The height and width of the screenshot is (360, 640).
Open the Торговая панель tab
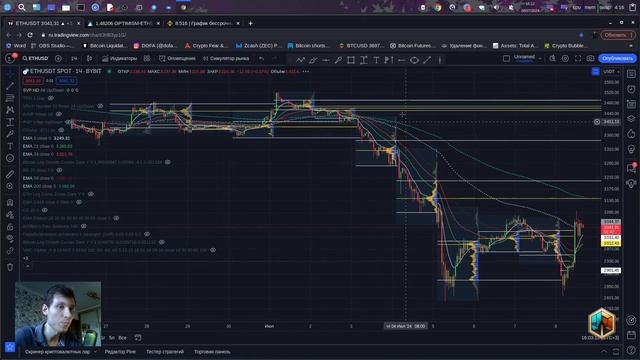point(212,351)
